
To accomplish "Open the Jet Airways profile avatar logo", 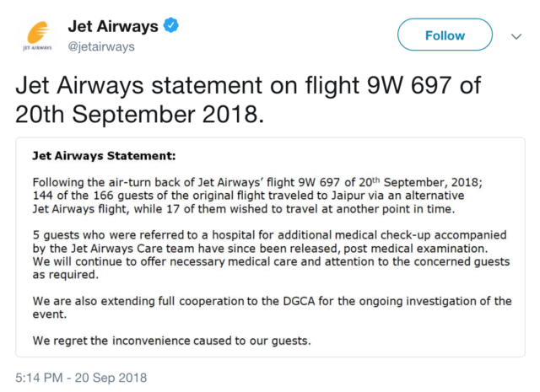I will tap(37, 35).
